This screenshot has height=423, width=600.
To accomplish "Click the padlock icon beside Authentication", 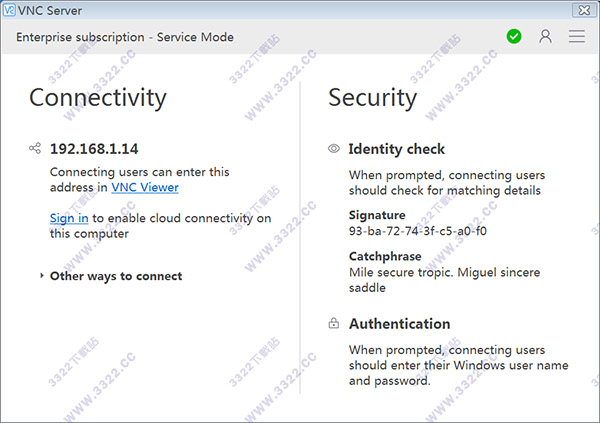I will 334,324.
